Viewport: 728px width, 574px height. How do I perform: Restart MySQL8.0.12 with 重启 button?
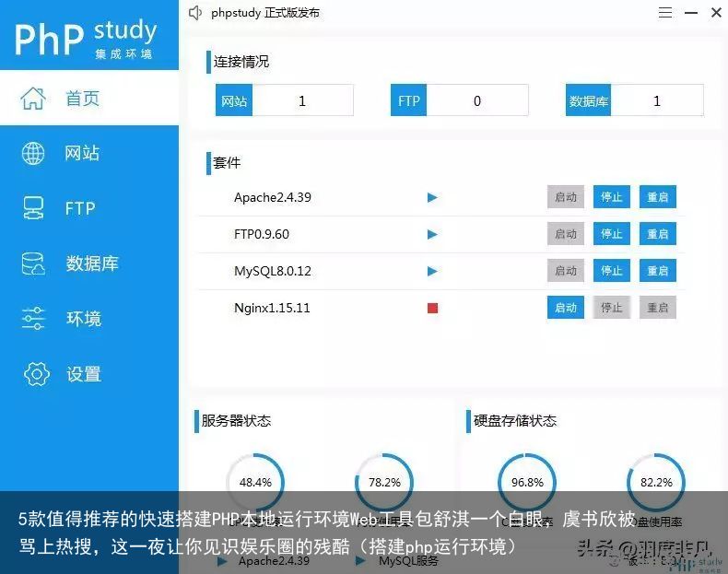(657, 271)
